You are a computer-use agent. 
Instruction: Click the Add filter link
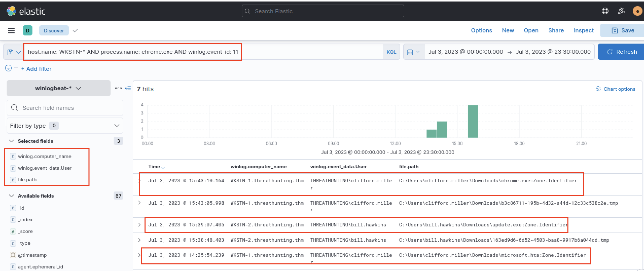click(x=36, y=69)
